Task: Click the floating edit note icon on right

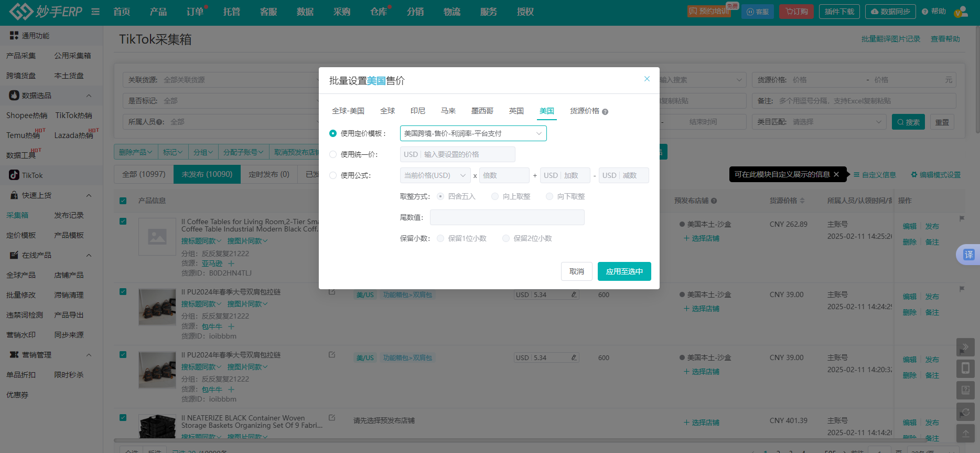Action: tap(966, 390)
